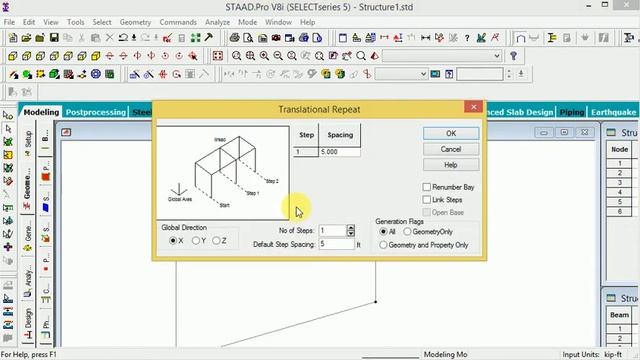This screenshot has height=360, width=640.
Task: Decrease No of Steps with down arrow
Action: (351, 233)
